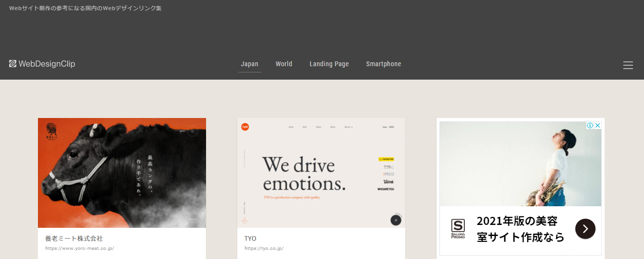
Task: Open the 養老ミート株式会社 title link
Action: click(x=74, y=238)
